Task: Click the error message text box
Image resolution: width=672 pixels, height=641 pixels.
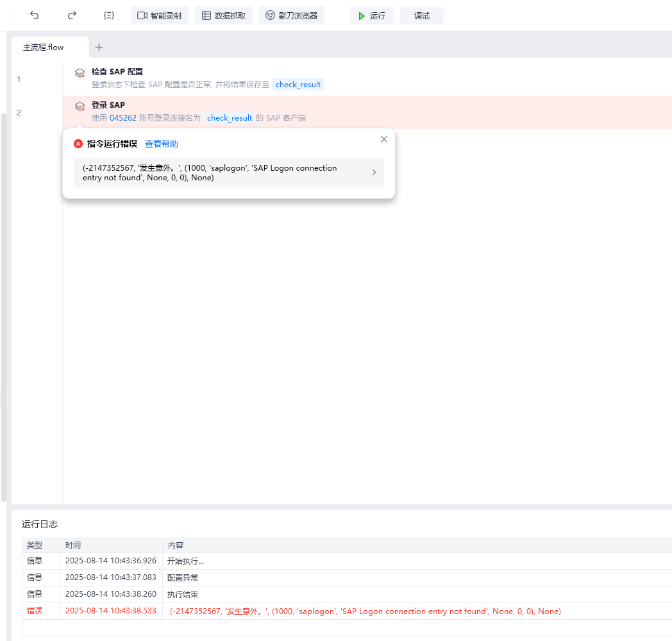Action: click(229, 173)
